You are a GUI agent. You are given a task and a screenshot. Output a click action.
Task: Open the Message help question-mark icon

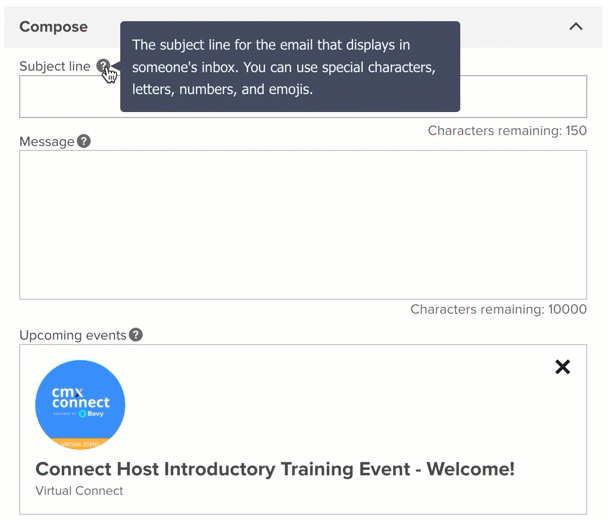(x=84, y=141)
